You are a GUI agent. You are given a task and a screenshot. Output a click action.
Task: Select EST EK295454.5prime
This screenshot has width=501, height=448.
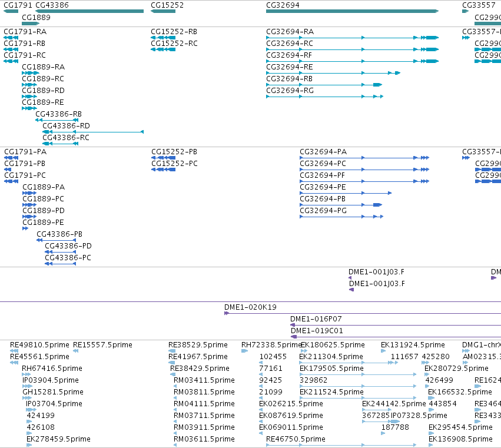pos(431,433)
